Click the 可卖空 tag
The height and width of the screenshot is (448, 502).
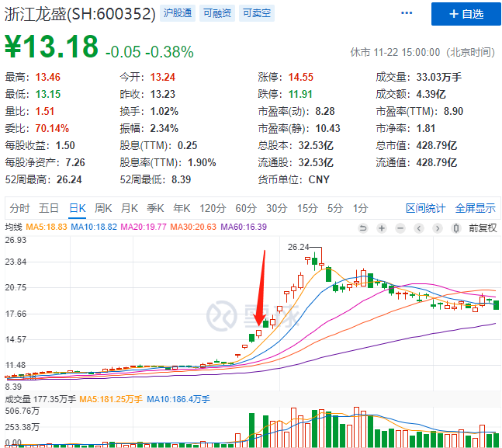[257, 13]
